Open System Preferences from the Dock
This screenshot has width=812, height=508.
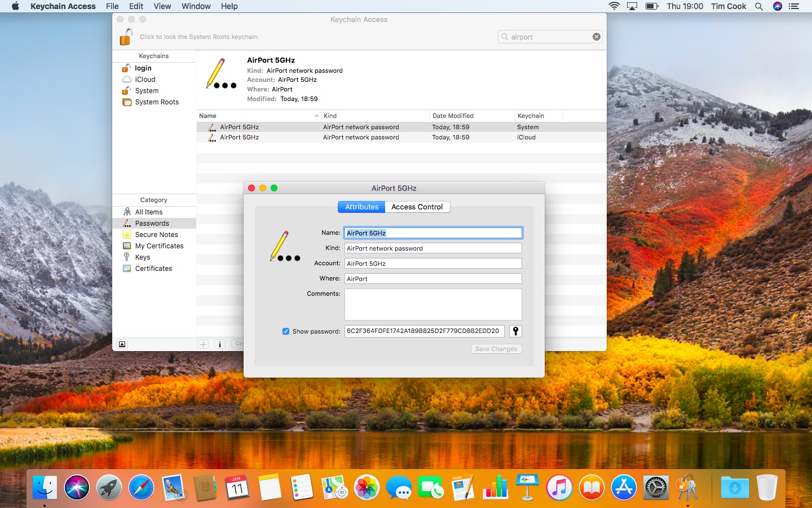point(656,487)
